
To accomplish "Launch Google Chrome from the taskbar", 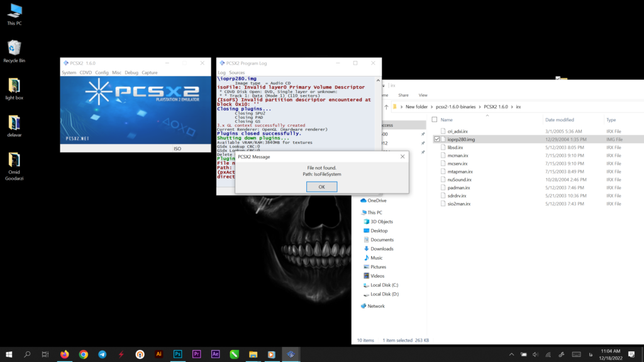I will point(83,354).
